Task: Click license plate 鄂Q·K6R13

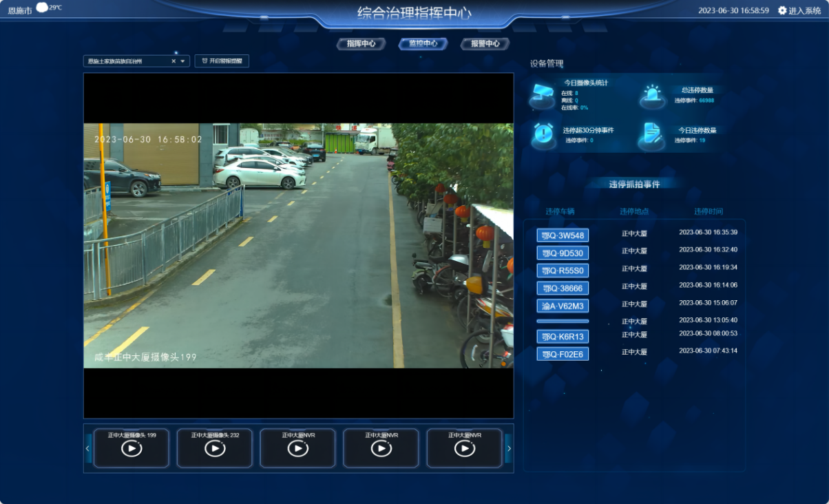Action: pyautogui.click(x=563, y=337)
